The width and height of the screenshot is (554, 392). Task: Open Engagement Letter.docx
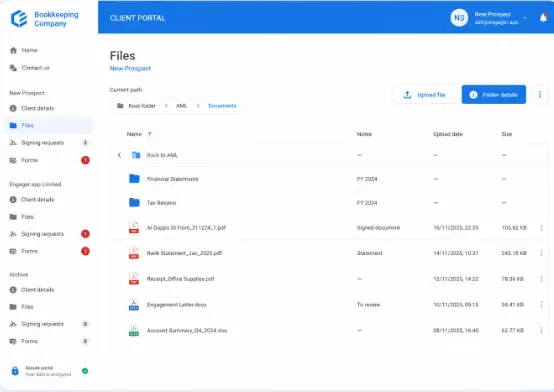coord(177,305)
